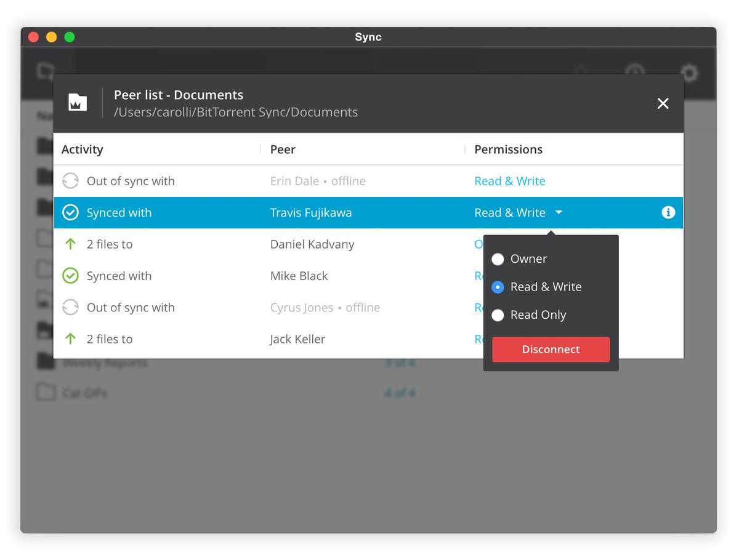Screen dimensions: 739x560
Task: Sort by the Activity column header
Action: (83, 150)
